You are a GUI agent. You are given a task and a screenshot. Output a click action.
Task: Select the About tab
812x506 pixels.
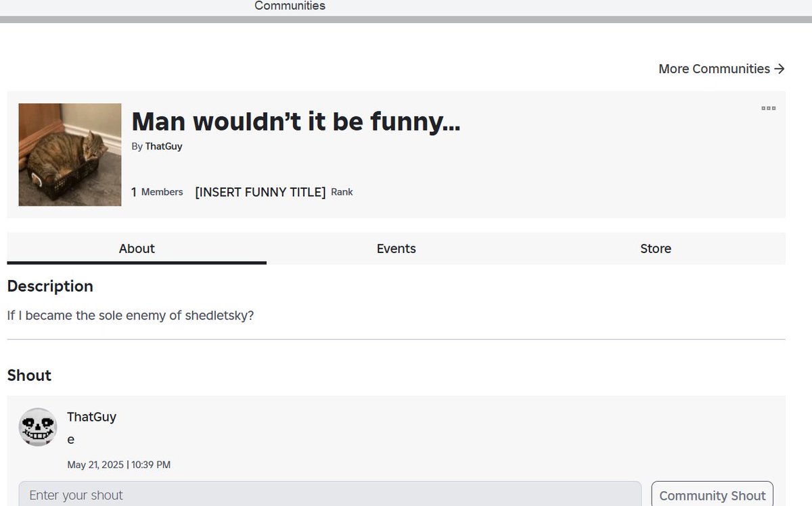[x=137, y=248]
